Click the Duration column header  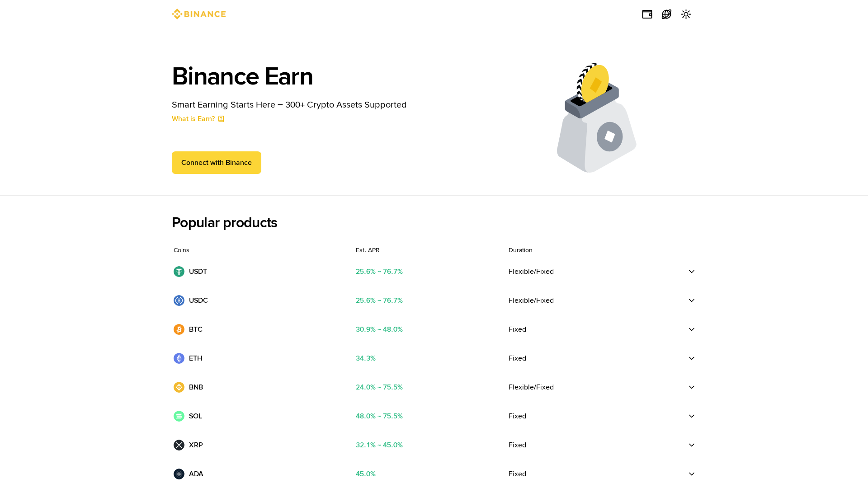[520, 250]
